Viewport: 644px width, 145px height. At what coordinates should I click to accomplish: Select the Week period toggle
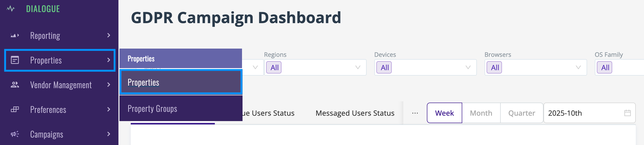pyautogui.click(x=444, y=113)
